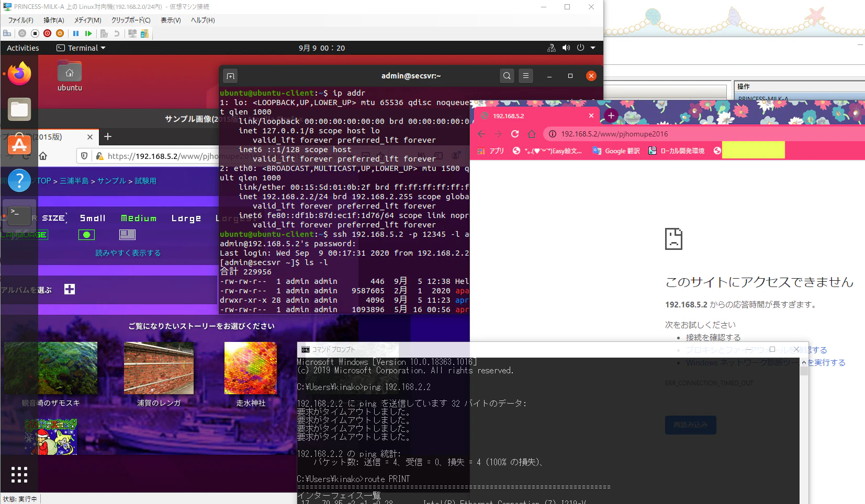Show Applications grid in Ubuntu dock

click(19, 474)
